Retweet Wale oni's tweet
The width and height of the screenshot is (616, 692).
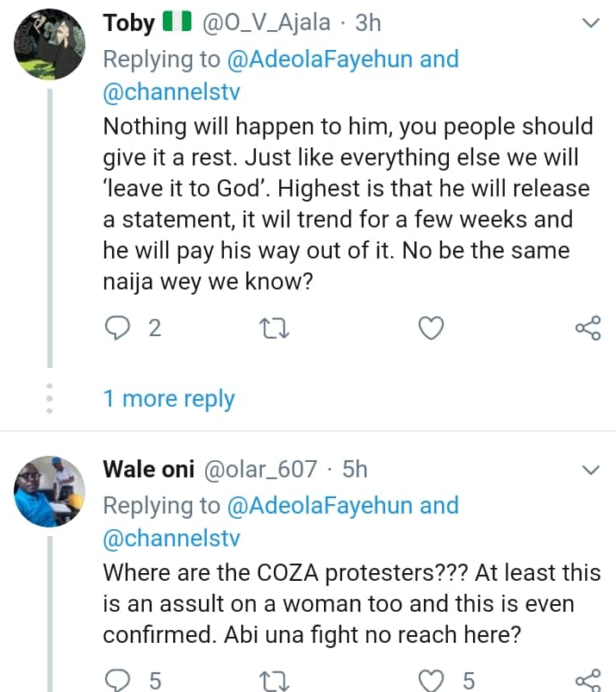pos(274,680)
